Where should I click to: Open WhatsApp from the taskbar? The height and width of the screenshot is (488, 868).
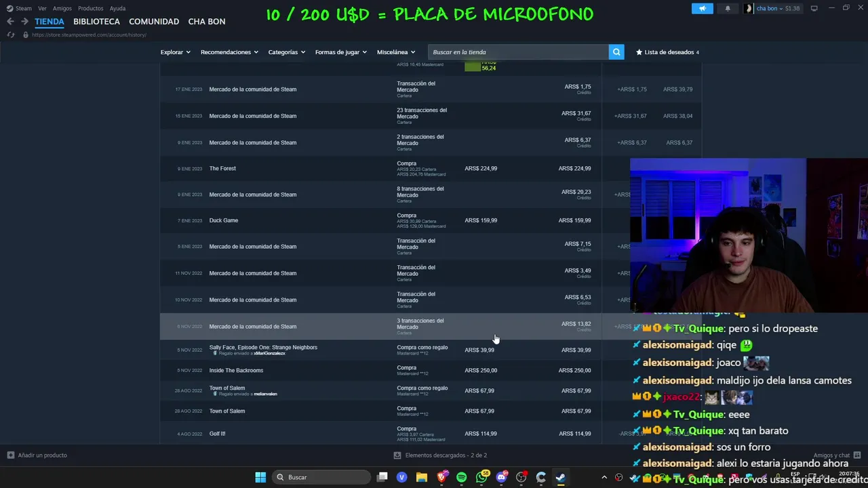click(481, 477)
